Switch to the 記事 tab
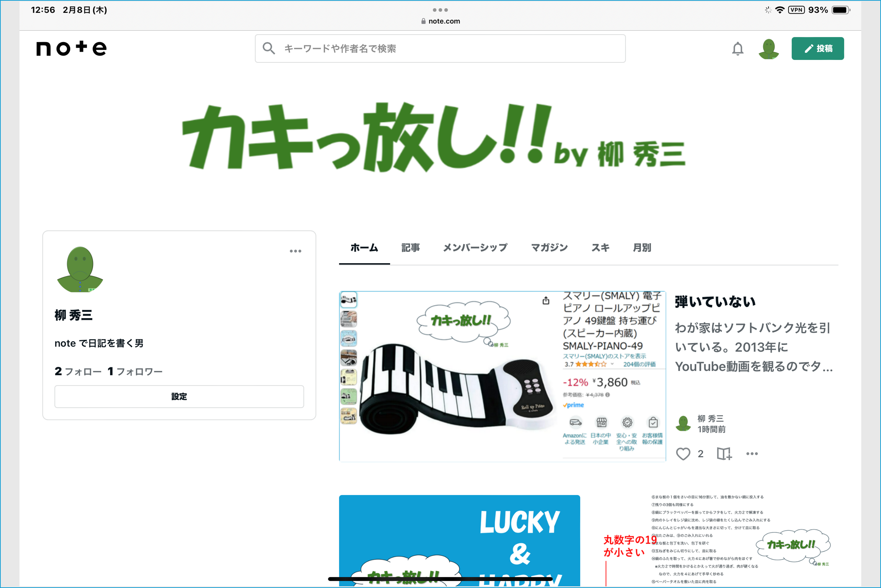Image resolution: width=881 pixels, height=588 pixels. (410, 248)
